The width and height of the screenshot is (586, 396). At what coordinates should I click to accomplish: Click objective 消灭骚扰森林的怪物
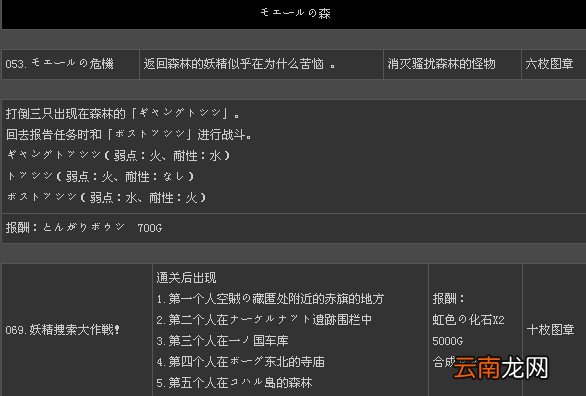pos(441,64)
